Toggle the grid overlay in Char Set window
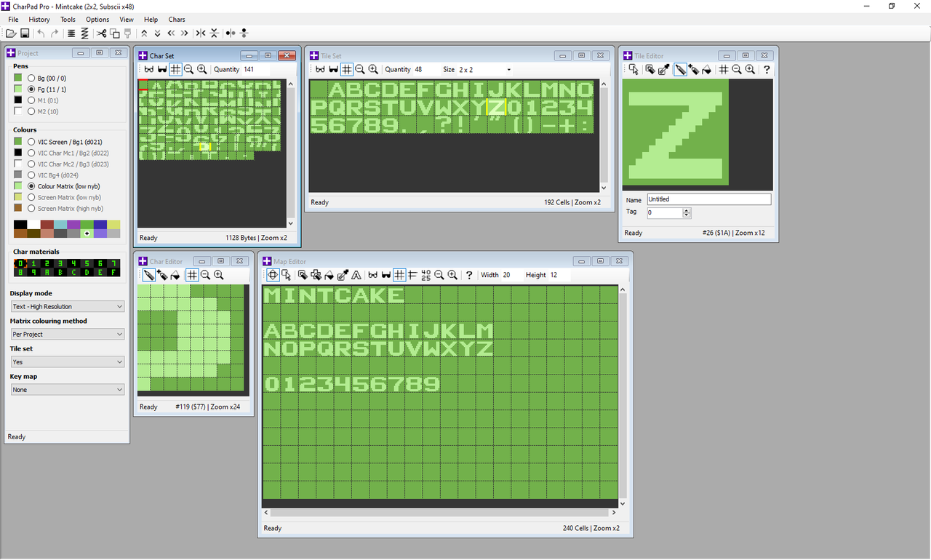The width and height of the screenshot is (931, 560). pyautogui.click(x=175, y=69)
